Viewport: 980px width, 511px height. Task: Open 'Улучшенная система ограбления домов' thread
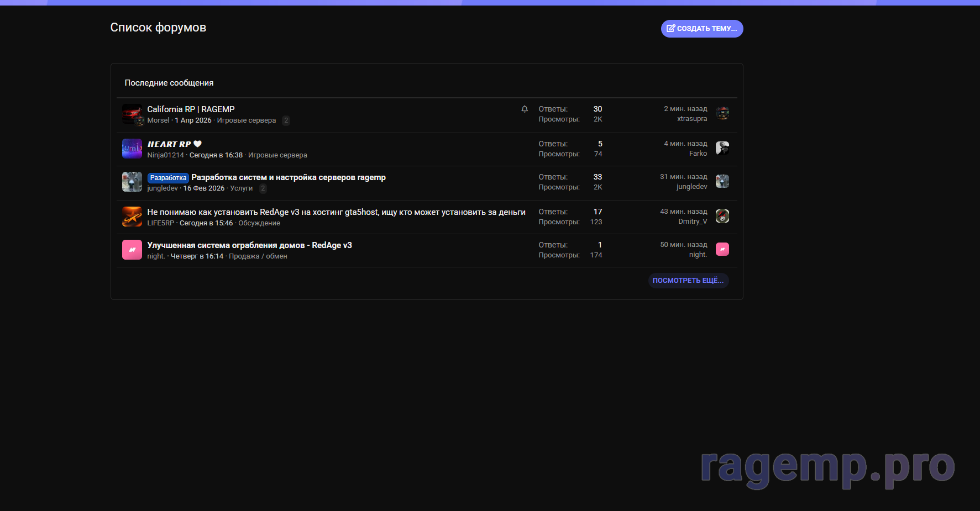coord(249,245)
